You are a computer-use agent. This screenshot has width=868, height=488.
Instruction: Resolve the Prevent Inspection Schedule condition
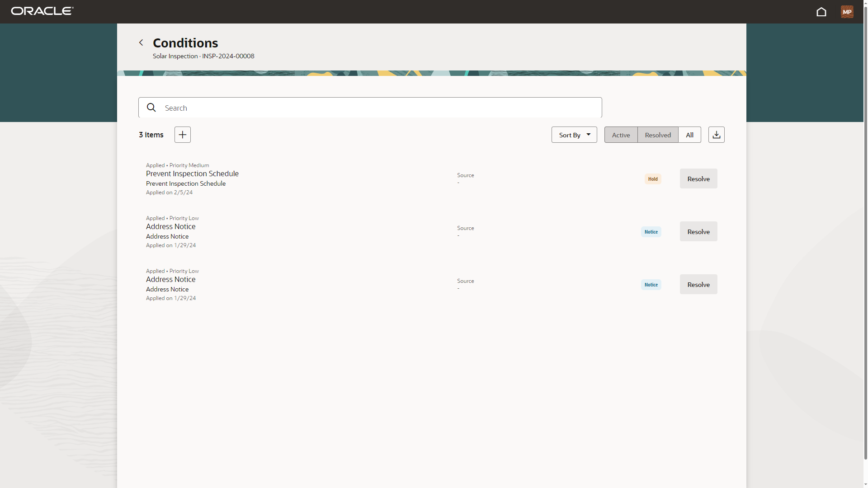[x=698, y=178]
